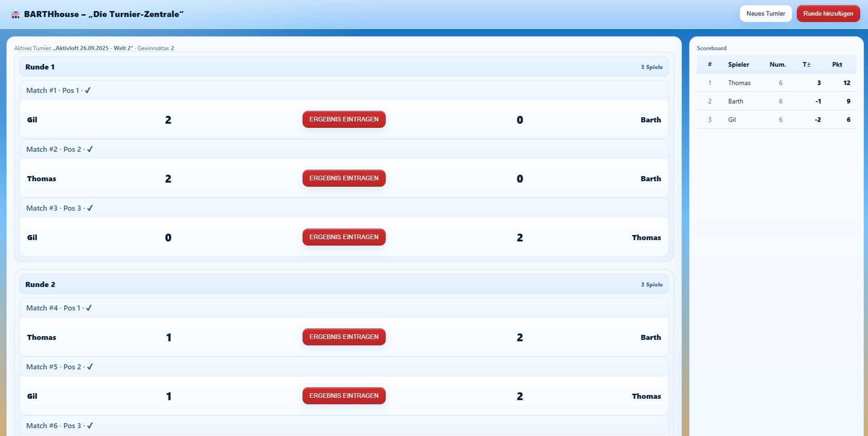This screenshot has height=436, width=868.
Task: Open Ergebnis eintragen for Match #4
Action: click(344, 337)
